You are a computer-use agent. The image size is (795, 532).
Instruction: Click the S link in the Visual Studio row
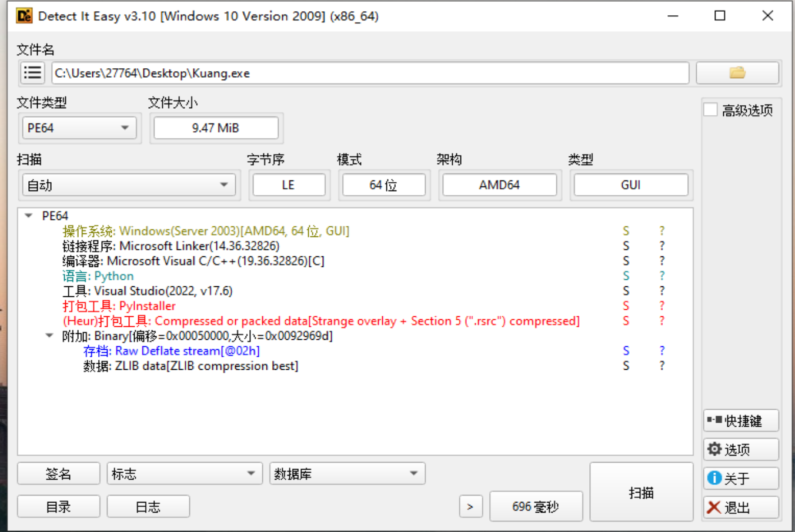coord(626,291)
